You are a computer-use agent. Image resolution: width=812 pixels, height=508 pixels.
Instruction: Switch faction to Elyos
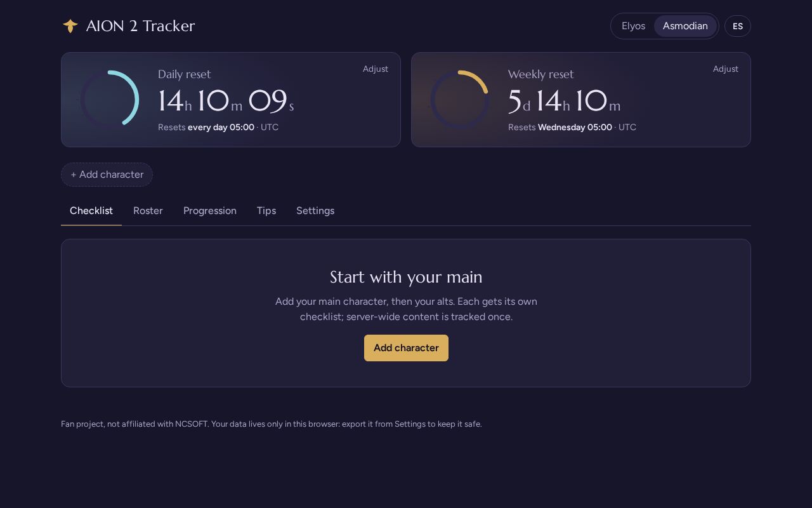[633, 26]
